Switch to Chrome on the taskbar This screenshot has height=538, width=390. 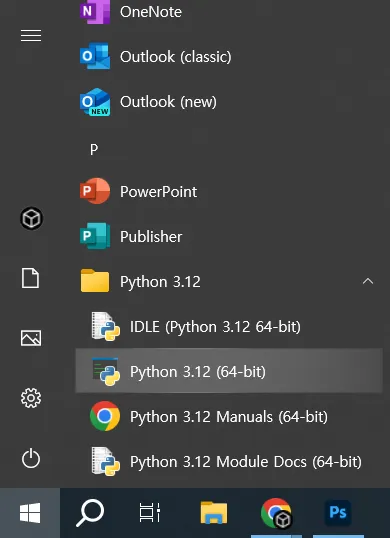point(276,513)
